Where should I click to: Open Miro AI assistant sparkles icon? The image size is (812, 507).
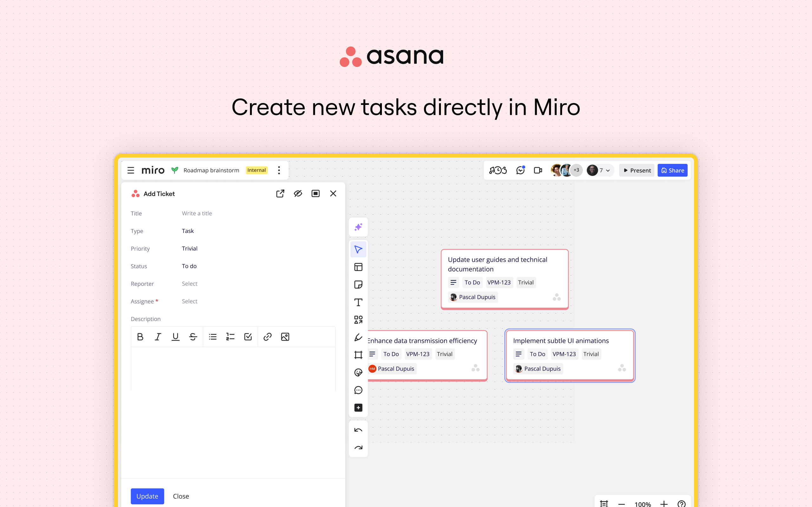358,227
